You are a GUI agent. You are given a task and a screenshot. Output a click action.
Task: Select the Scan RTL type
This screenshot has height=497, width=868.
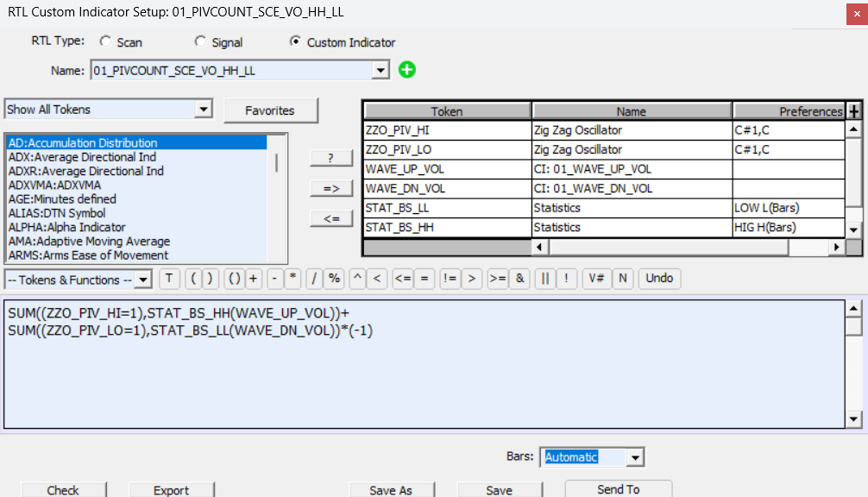pyautogui.click(x=106, y=41)
